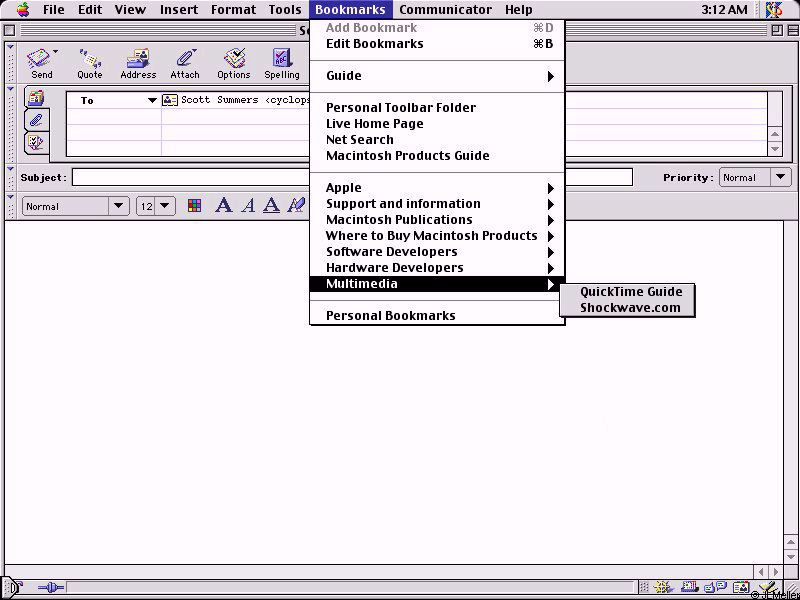Image resolution: width=800 pixels, height=600 pixels.
Task: Click the Quote toolbar icon
Action: (x=90, y=58)
